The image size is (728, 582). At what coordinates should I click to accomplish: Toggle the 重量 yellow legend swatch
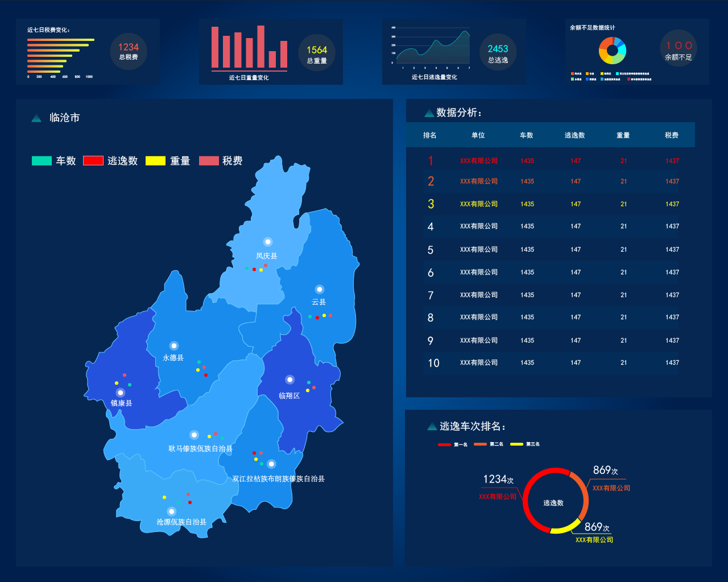tap(155, 161)
